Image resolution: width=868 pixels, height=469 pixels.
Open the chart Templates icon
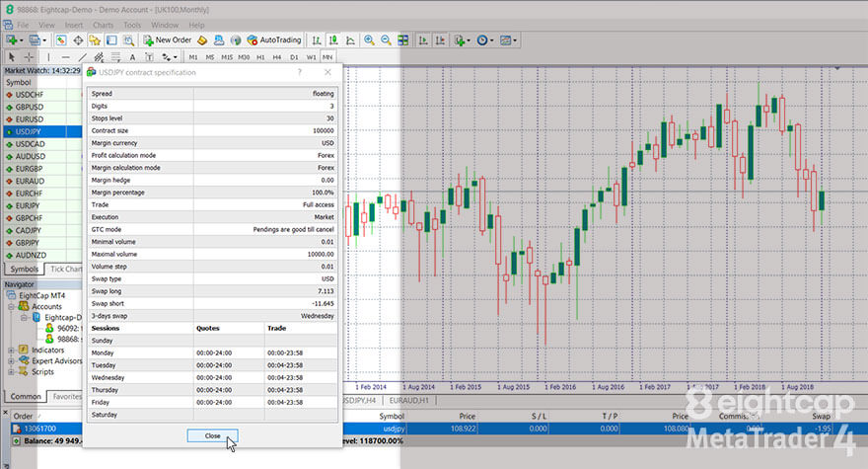coord(505,39)
